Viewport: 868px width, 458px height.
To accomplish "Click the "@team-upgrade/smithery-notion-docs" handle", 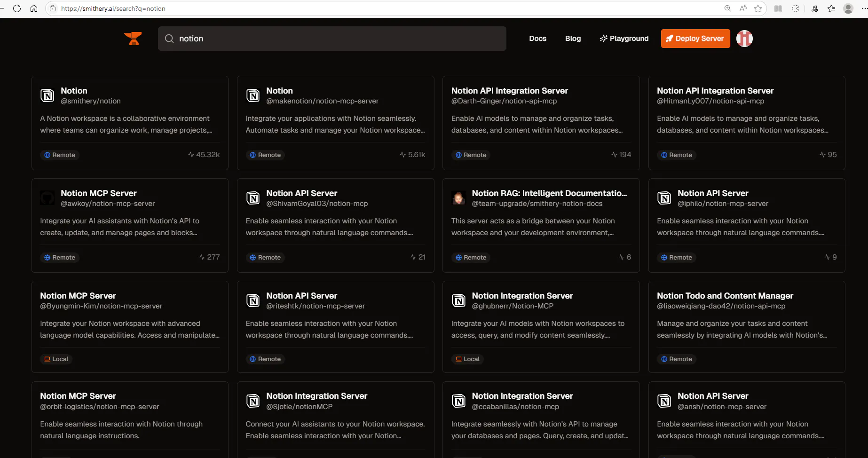I will 537,204.
